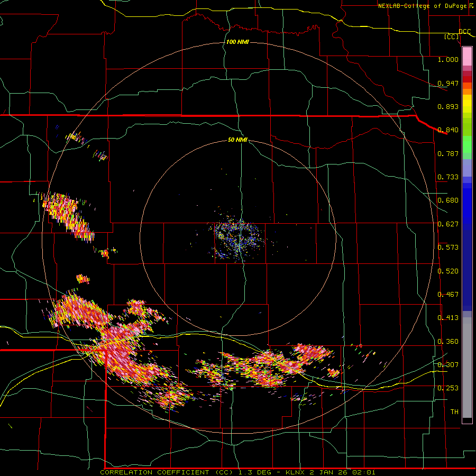Select the 0.573 scale value

pos(448,248)
